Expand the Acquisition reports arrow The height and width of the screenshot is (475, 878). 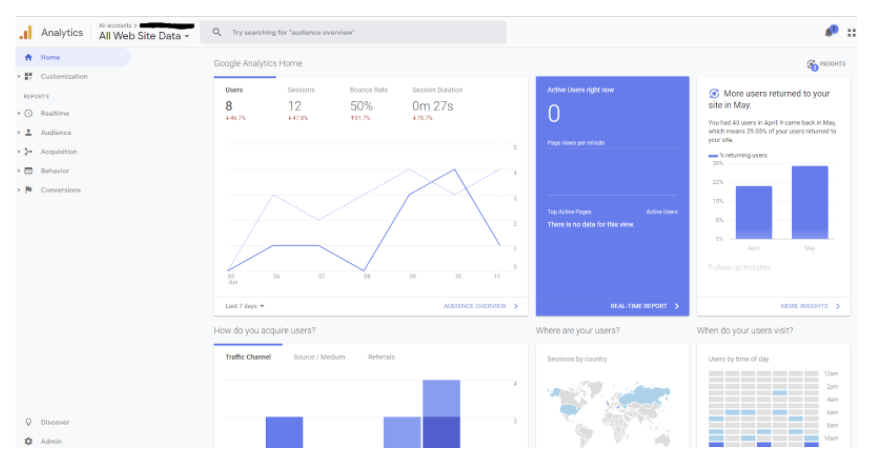coord(18,151)
